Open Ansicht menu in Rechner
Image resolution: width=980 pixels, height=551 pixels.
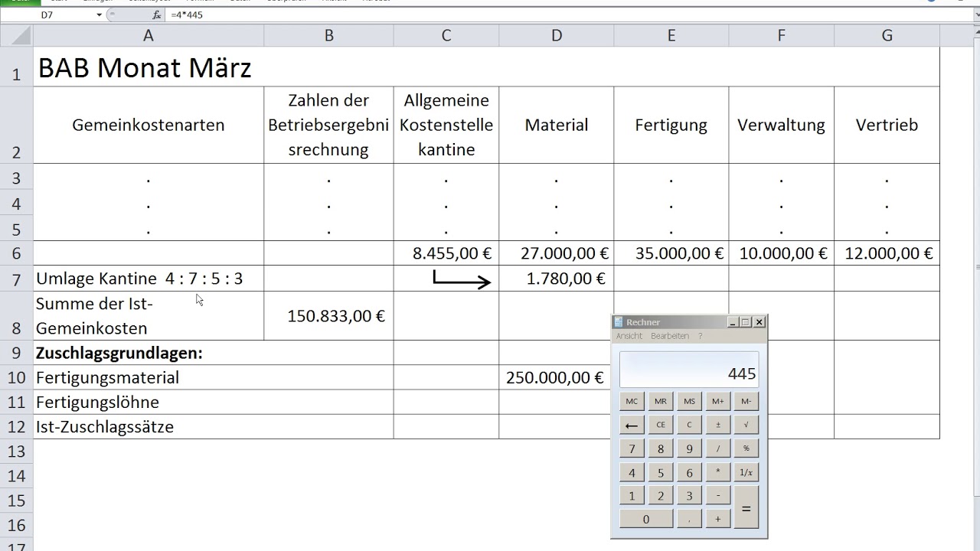coord(629,336)
